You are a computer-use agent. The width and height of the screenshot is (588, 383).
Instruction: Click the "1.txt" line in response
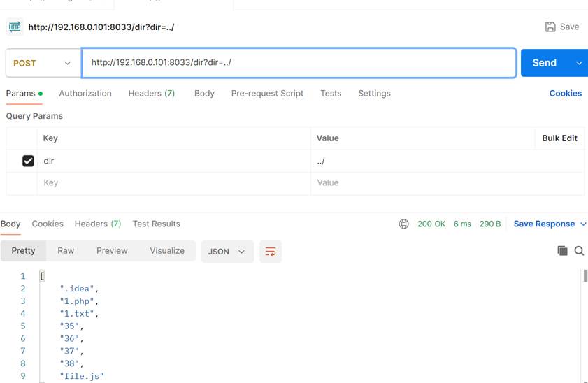[79, 314]
